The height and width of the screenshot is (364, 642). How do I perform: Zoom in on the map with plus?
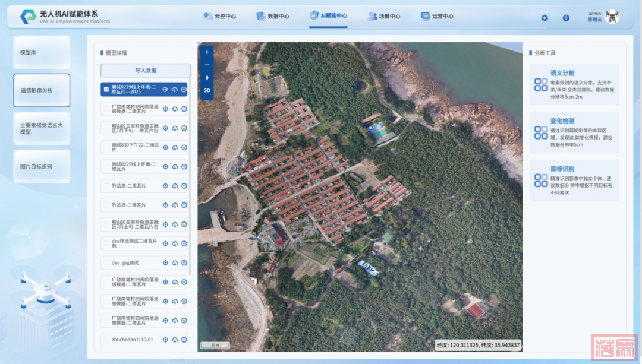pos(207,52)
